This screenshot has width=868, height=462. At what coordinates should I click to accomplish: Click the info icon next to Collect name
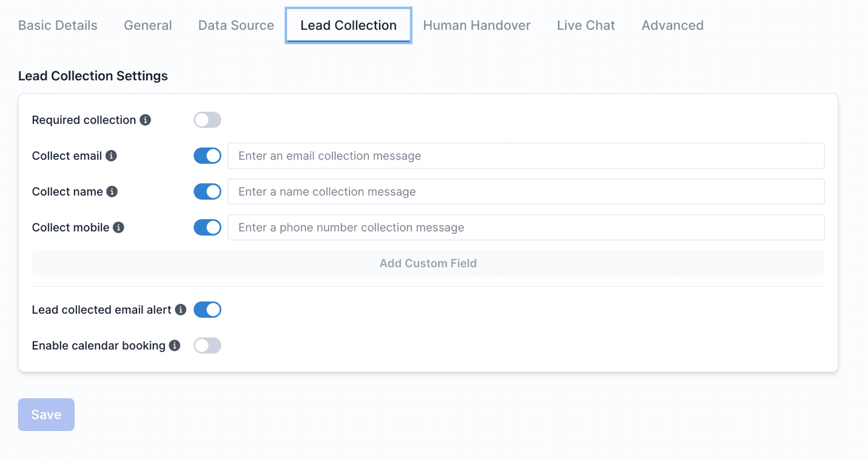(112, 191)
